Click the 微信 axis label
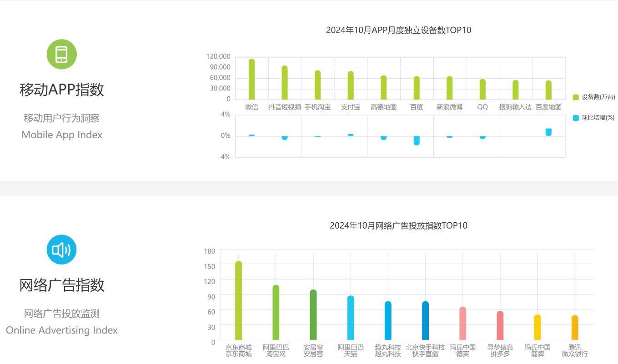Viewport: 618px width, 364px height. [x=251, y=107]
